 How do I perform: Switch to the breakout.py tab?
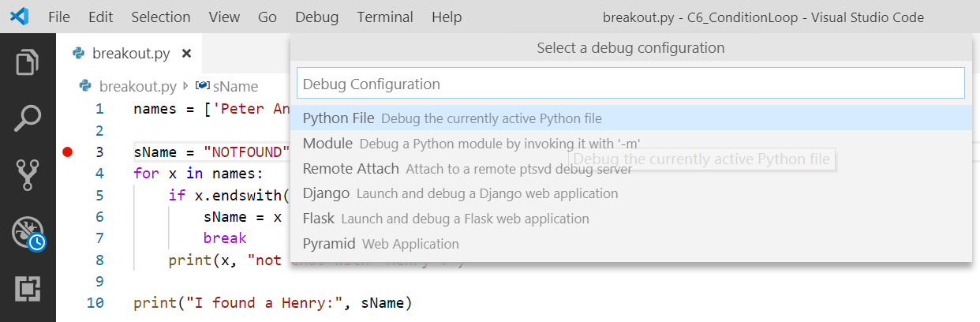point(131,54)
